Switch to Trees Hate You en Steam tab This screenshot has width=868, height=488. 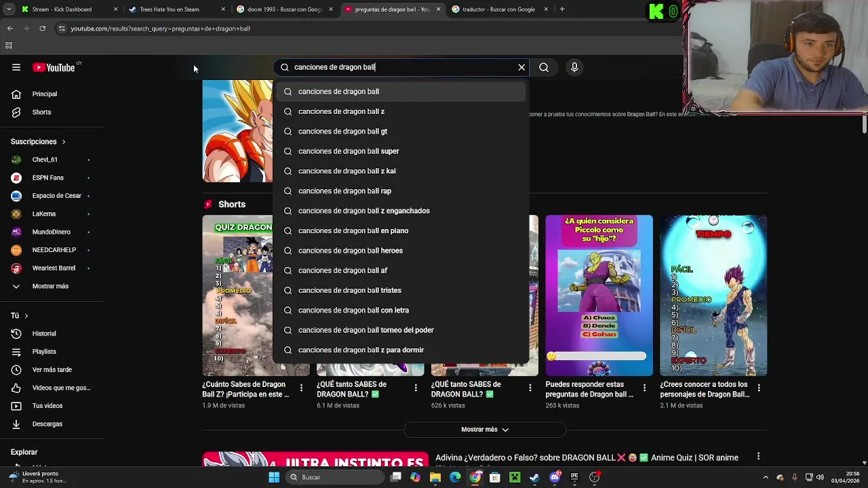click(178, 9)
